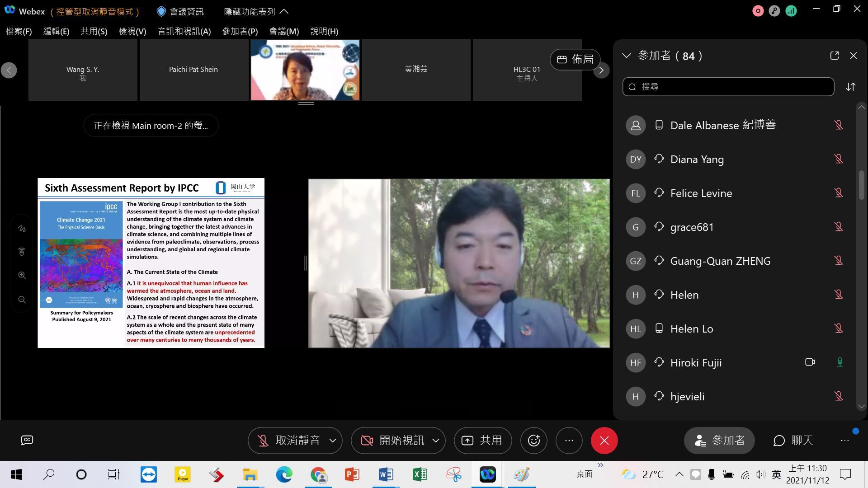Select Paichi Pat Shein video tile
This screenshot has width=868, height=488.
pos(193,70)
